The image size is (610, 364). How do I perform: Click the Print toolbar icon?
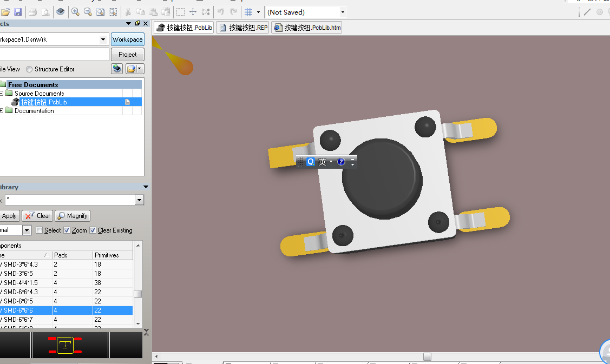pos(32,12)
